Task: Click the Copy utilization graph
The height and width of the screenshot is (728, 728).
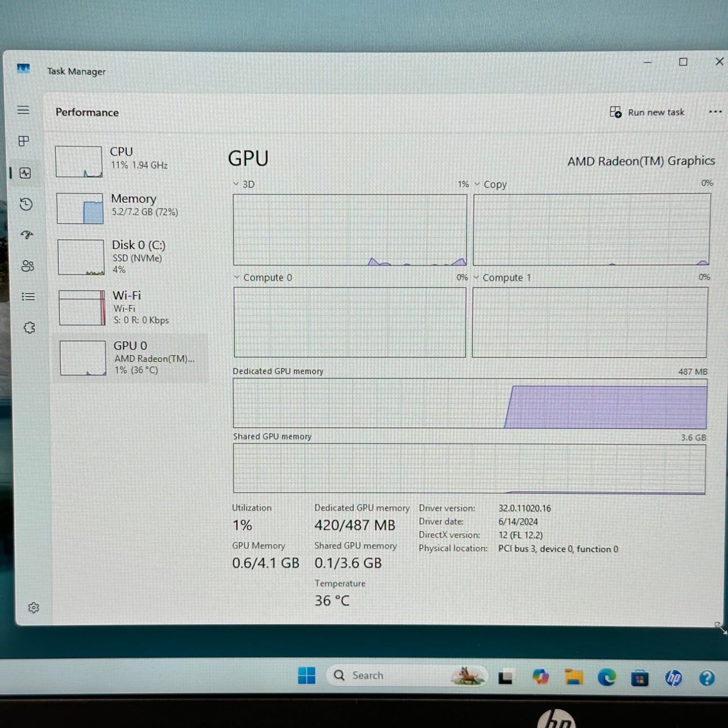Action: (x=592, y=230)
